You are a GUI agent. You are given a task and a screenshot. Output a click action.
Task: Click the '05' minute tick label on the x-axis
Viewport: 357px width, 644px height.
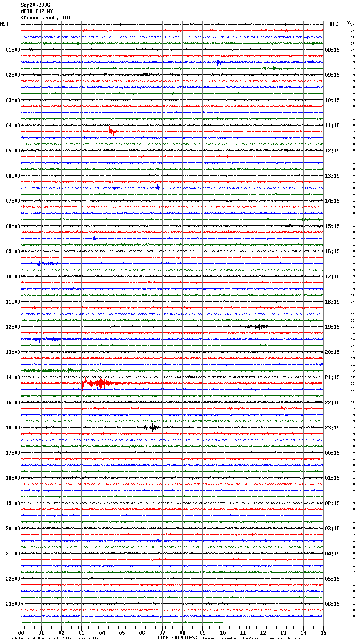(122, 633)
